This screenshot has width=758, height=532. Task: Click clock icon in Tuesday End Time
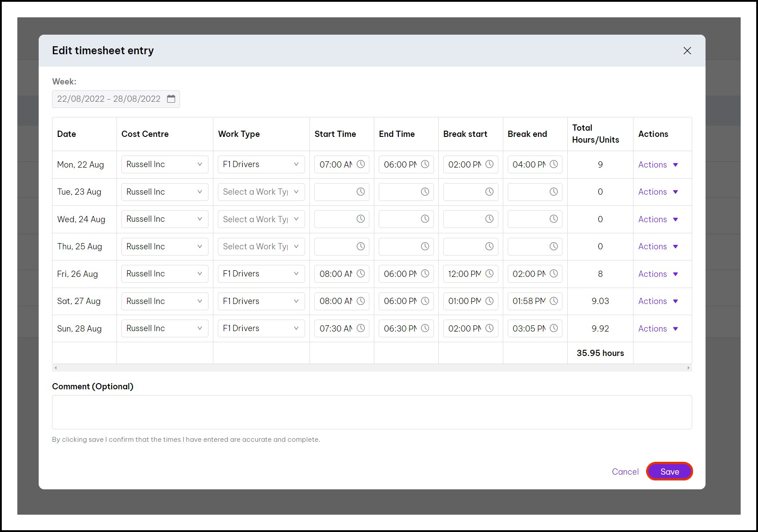click(425, 192)
